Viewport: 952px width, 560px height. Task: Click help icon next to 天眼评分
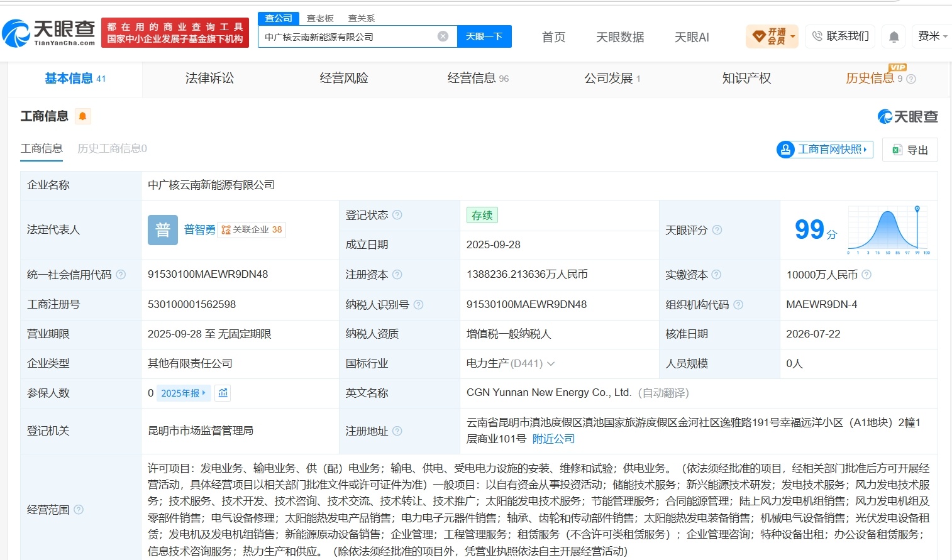[717, 230]
